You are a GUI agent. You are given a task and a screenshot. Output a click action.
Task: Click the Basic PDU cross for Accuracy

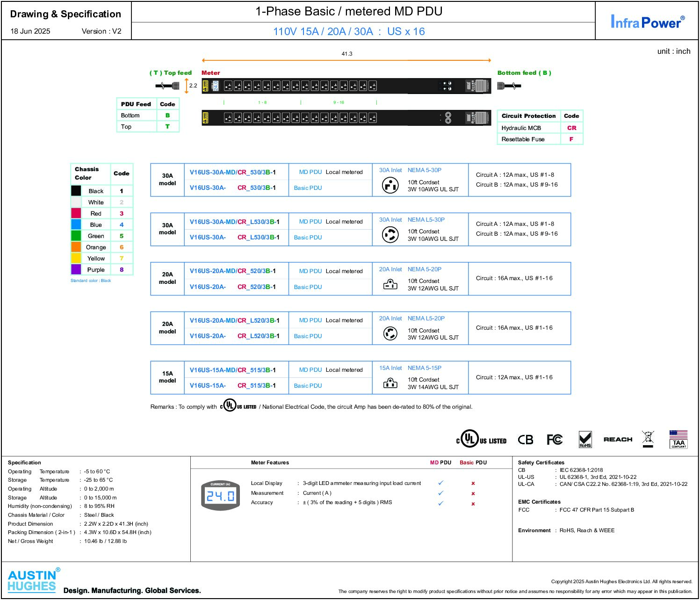point(473,504)
